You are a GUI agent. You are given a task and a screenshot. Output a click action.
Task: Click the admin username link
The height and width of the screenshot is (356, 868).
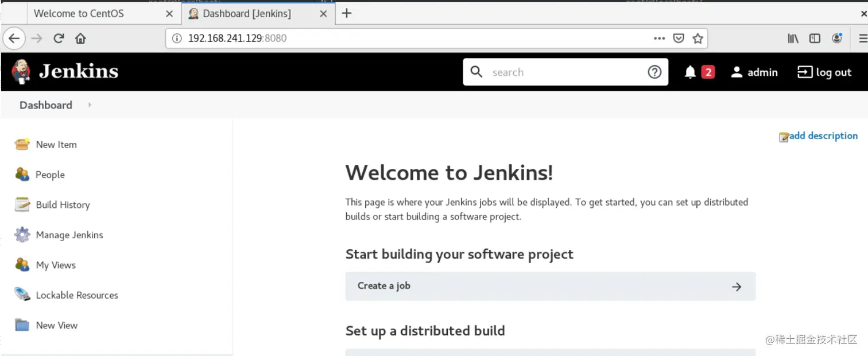point(762,72)
